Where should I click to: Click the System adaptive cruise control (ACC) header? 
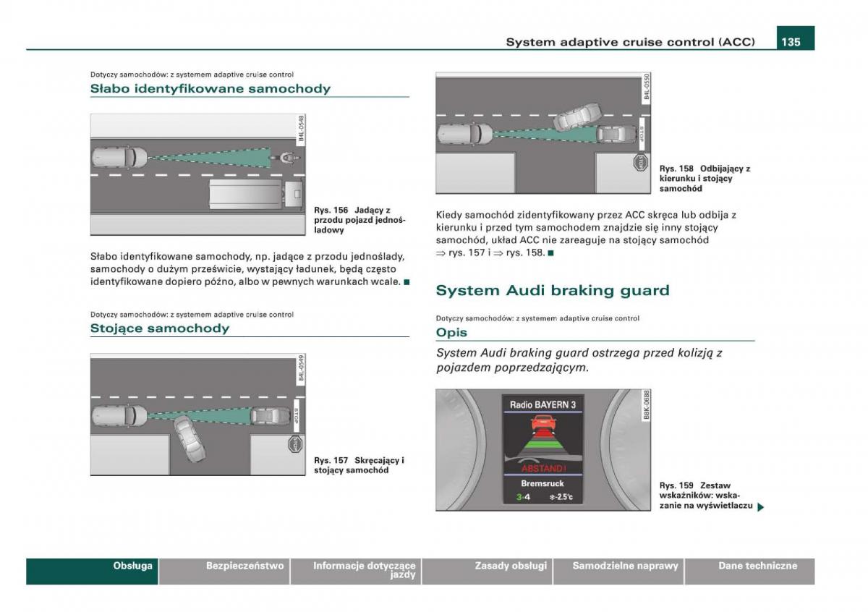631,42
